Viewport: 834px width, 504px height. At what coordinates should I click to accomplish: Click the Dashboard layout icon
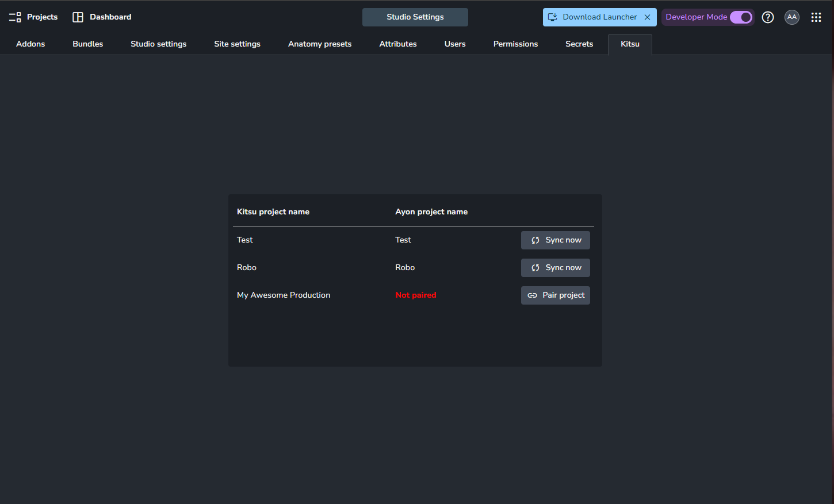[78, 17]
